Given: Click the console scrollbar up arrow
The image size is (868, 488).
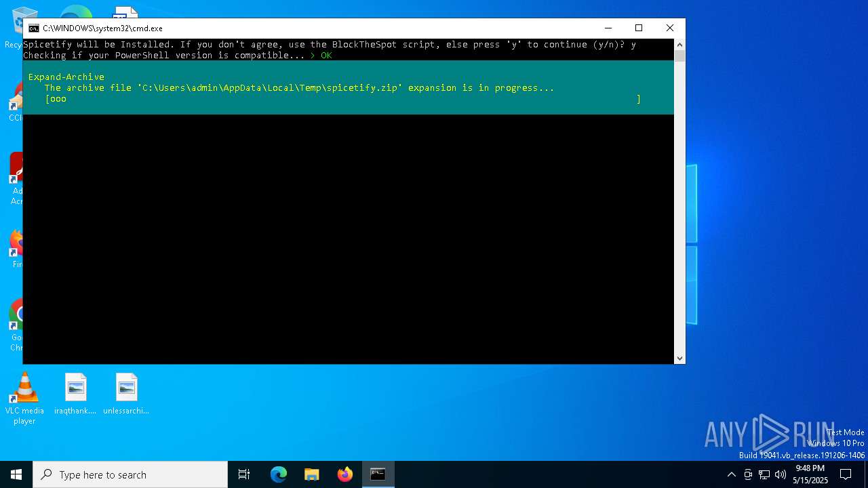Looking at the screenshot, I should click(679, 45).
